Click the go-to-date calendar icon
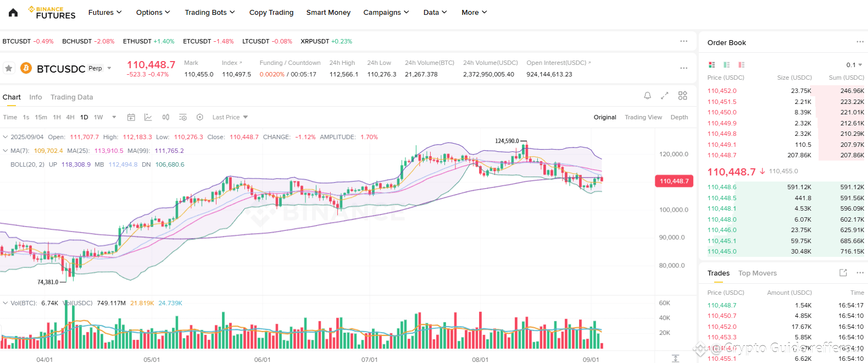The width and height of the screenshot is (868, 363). pyautogui.click(x=131, y=117)
